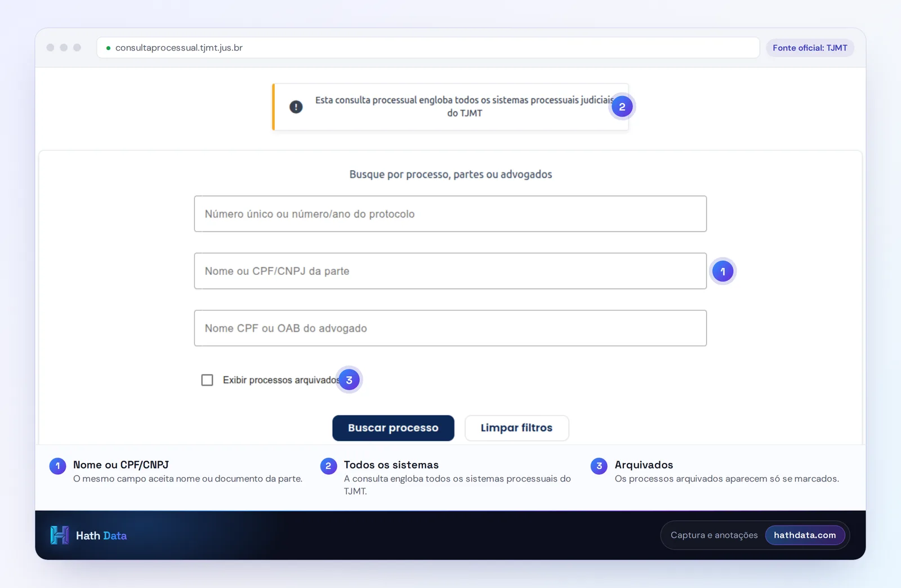Click legend badge 2 beside Todos os sistemas
The width and height of the screenshot is (901, 588).
(328, 466)
